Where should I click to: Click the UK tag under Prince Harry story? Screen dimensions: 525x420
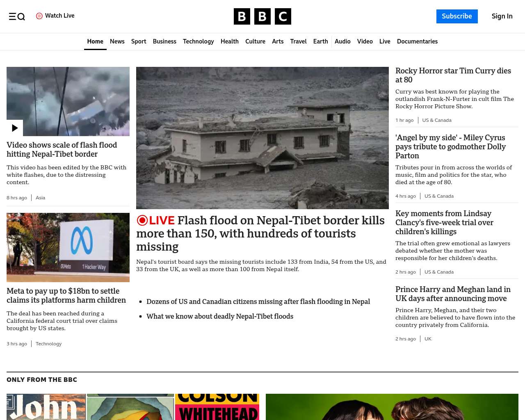tap(428, 339)
